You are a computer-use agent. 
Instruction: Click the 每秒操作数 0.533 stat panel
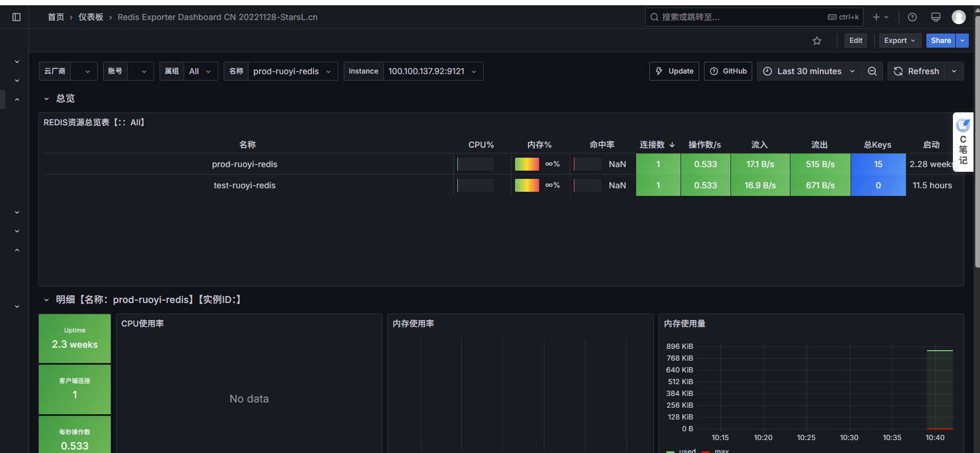point(75,435)
